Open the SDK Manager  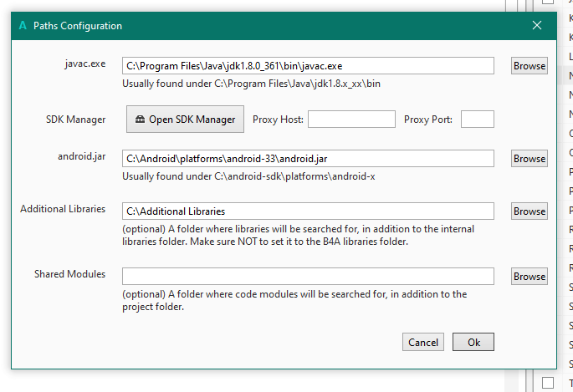(185, 120)
